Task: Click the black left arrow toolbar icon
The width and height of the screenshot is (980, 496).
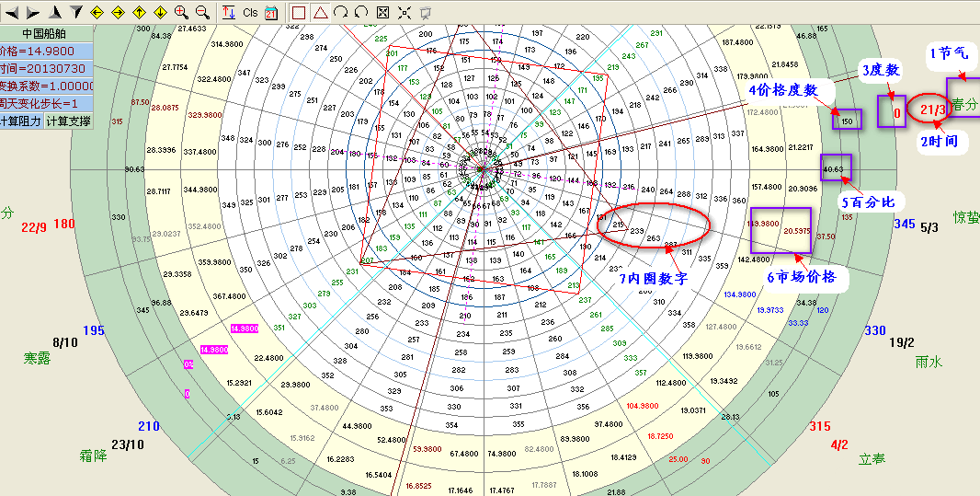Action: click(10, 12)
